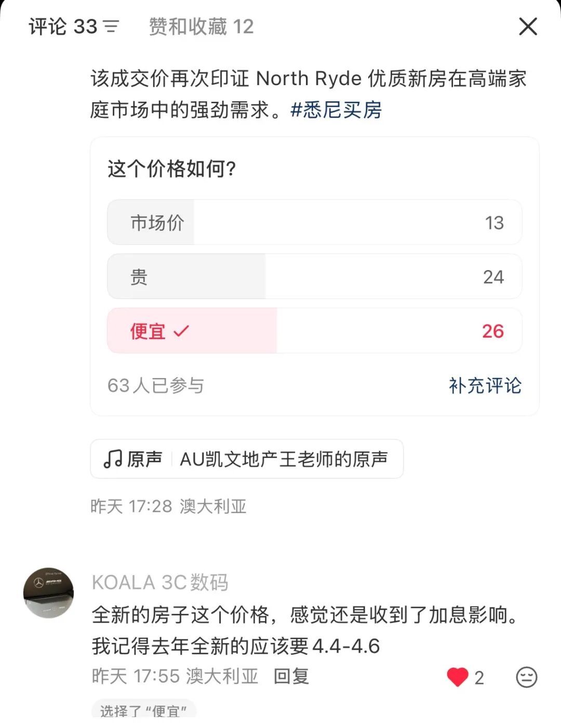Tap the KOALA 3C数码 username
The image size is (561, 728).
[160, 583]
